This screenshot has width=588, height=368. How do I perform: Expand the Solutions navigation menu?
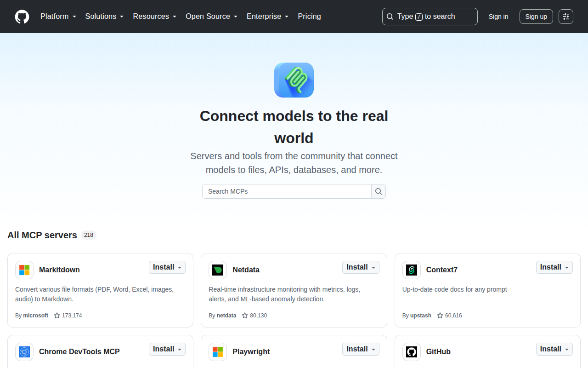[105, 17]
